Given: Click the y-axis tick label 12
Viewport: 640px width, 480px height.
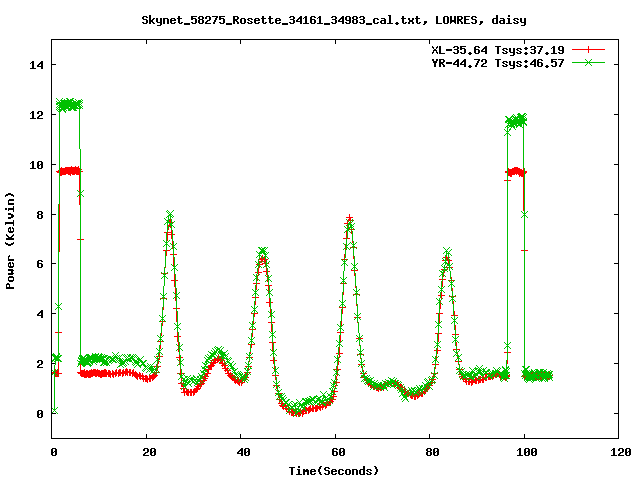Looking at the screenshot, I should coord(36,115).
